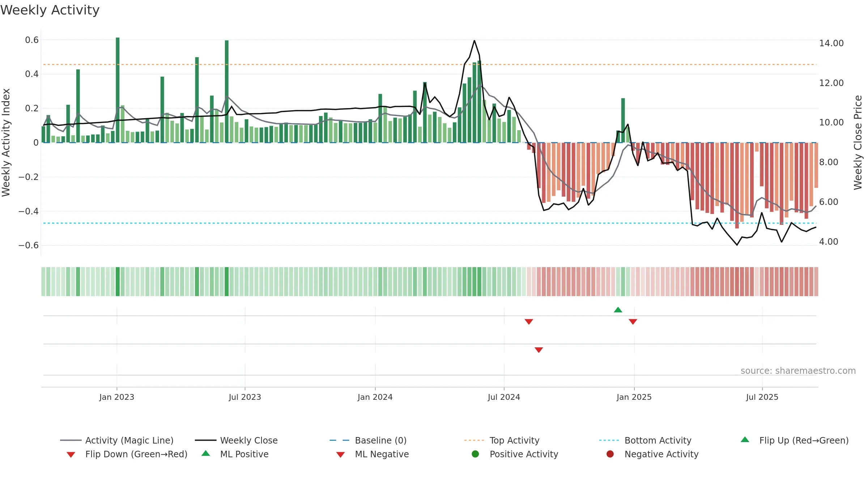Toggle ML Positive legend entry
The height and width of the screenshot is (488, 868).
pyautogui.click(x=235, y=454)
